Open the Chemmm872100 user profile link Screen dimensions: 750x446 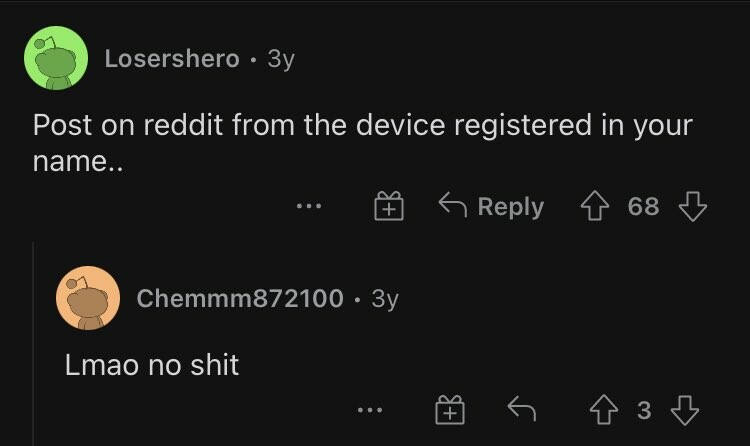click(x=240, y=298)
